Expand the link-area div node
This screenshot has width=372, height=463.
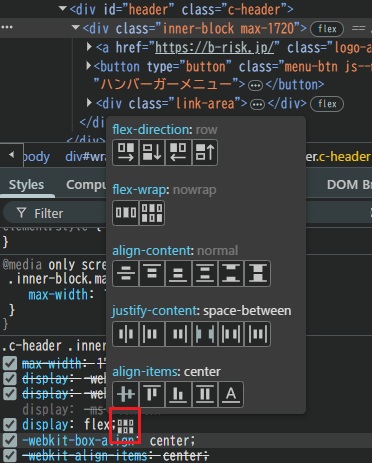pos(89,102)
